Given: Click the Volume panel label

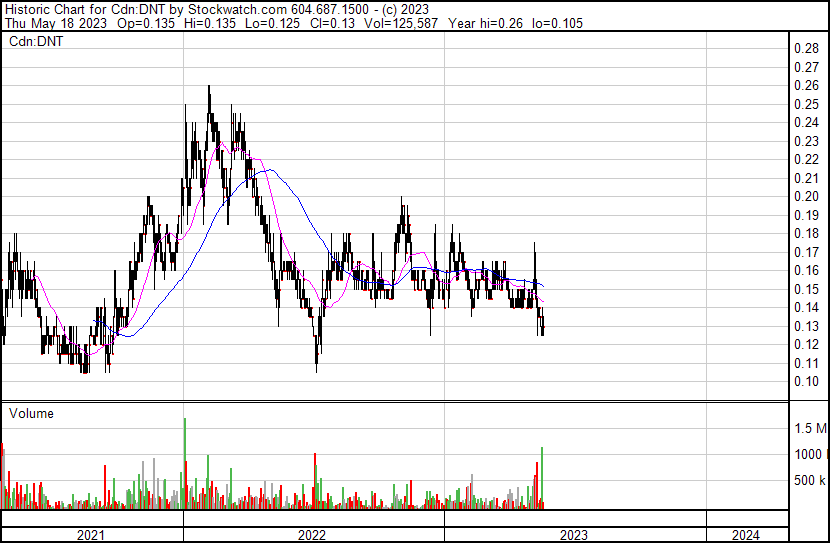Looking at the screenshot, I should pyautogui.click(x=31, y=413).
